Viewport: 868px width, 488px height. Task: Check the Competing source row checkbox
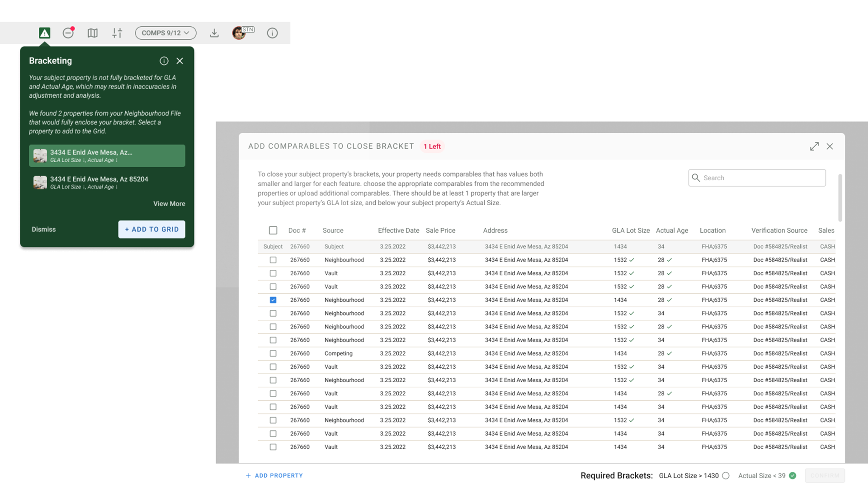[x=273, y=353]
